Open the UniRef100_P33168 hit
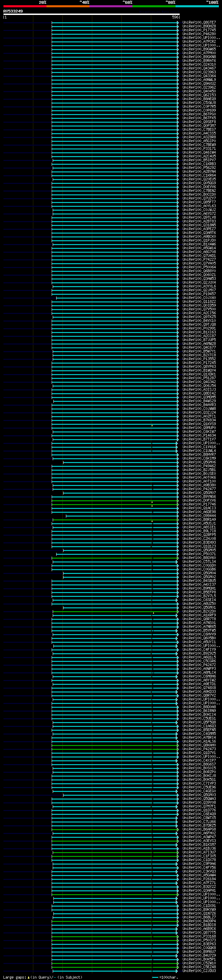The width and height of the screenshot is (222, 980). tap(199, 936)
